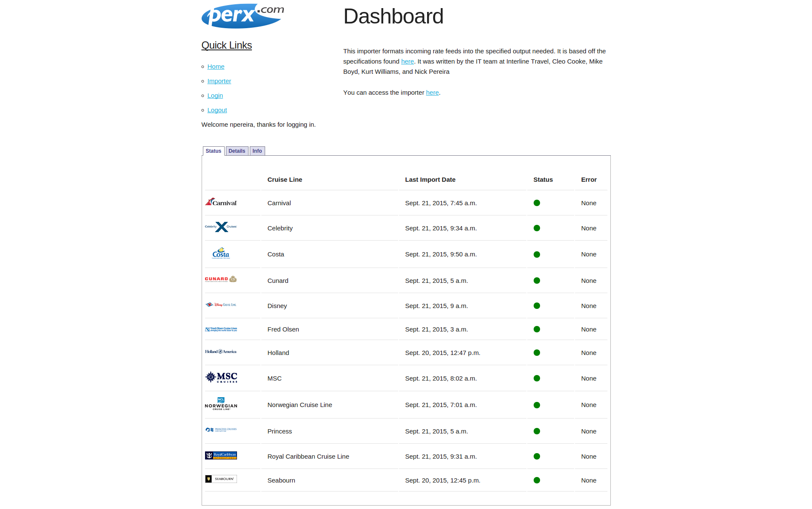This screenshot has height=509, width=812.
Task: Click 'None' in the Seabourn error cell
Action: [x=589, y=480]
